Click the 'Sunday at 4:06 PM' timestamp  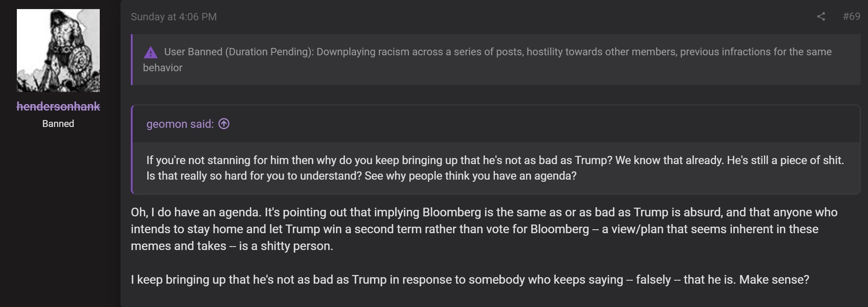[174, 17]
